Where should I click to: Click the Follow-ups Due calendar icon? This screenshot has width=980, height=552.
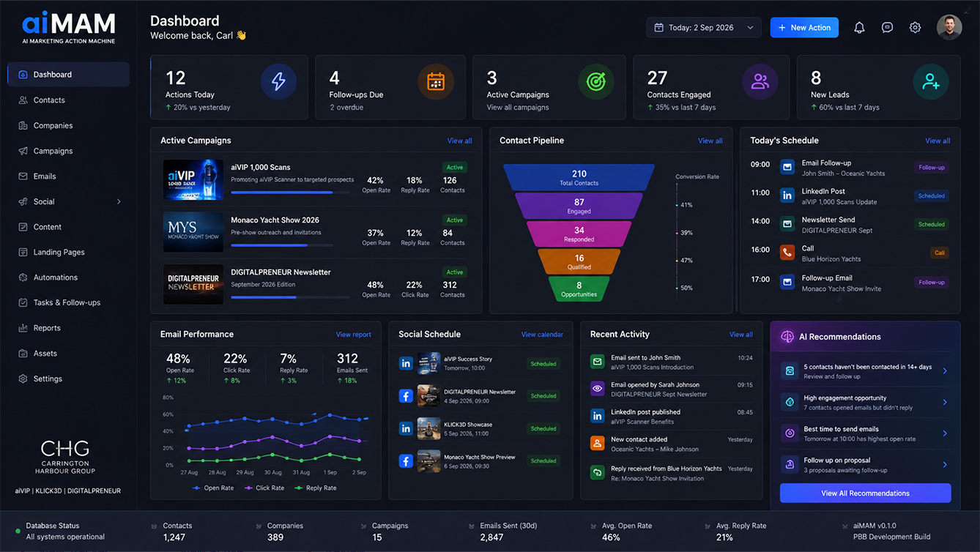[x=436, y=81]
